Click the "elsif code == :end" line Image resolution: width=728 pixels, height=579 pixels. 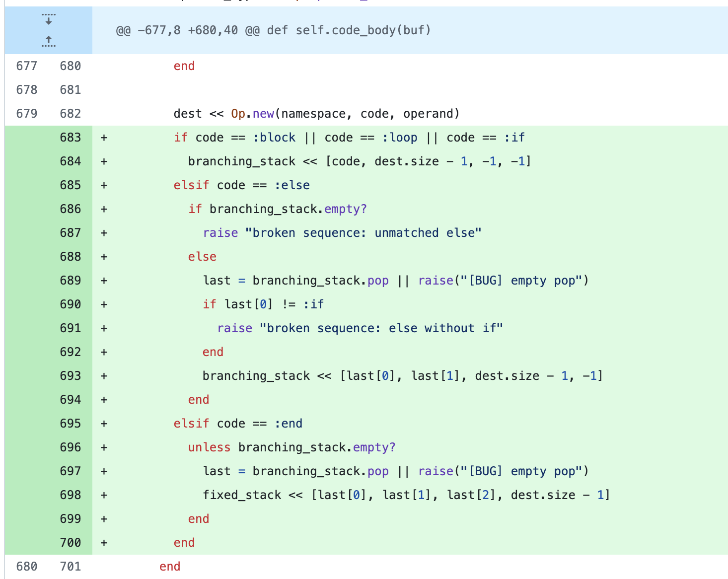pyautogui.click(x=238, y=424)
